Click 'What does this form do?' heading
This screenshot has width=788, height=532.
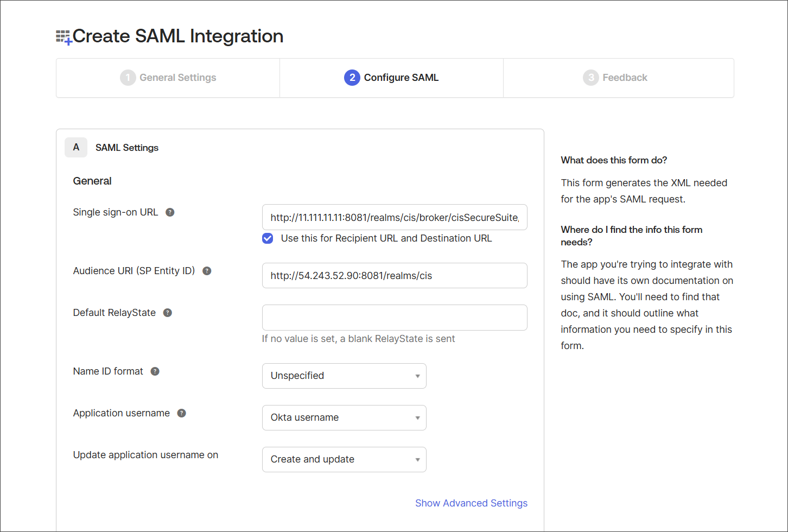coord(614,160)
